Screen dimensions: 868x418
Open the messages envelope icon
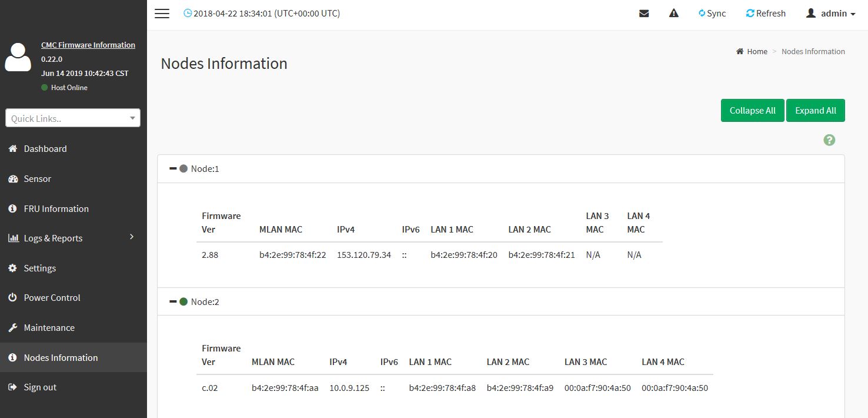(x=644, y=14)
